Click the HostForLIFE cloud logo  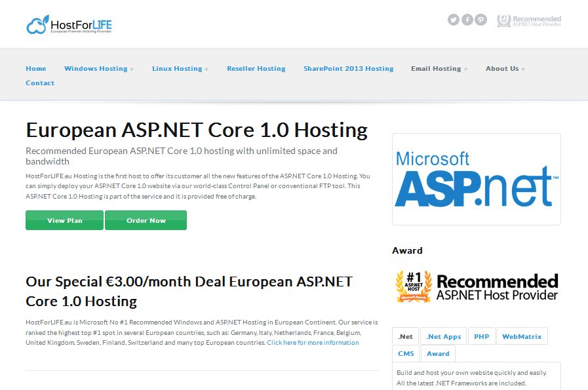(x=69, y=25)
